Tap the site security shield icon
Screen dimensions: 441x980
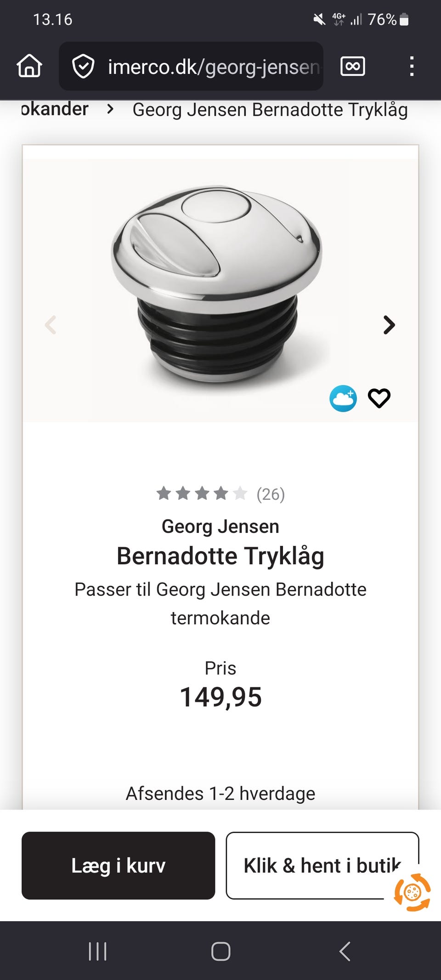pos(83,67)
